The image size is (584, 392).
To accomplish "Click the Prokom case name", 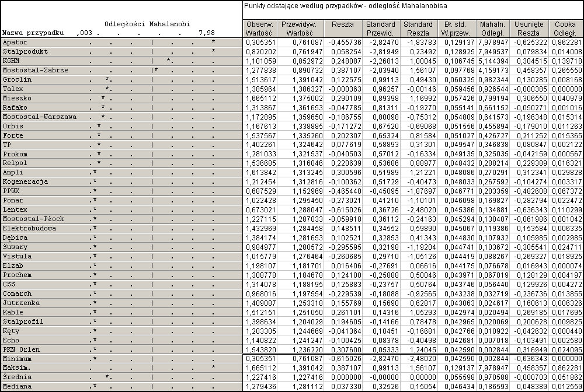I will tap(15, 154).
